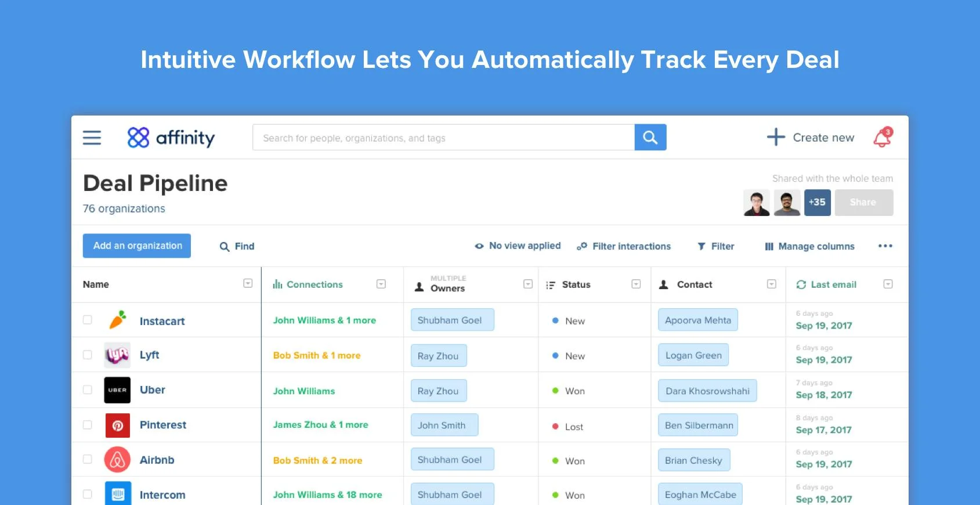Click the Filter funnel option

coord(715,246)
